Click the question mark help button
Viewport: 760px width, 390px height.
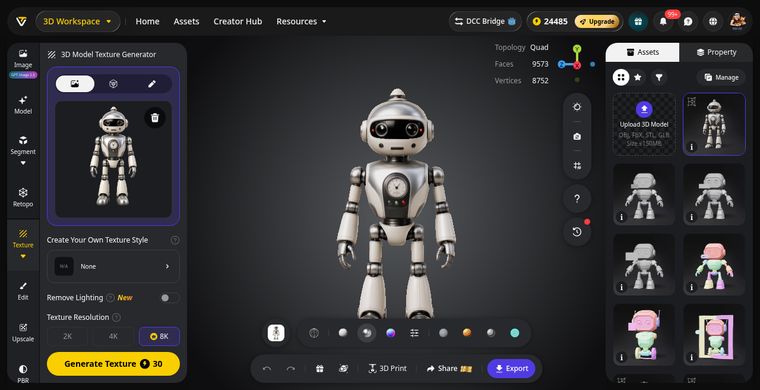[577, 199]
